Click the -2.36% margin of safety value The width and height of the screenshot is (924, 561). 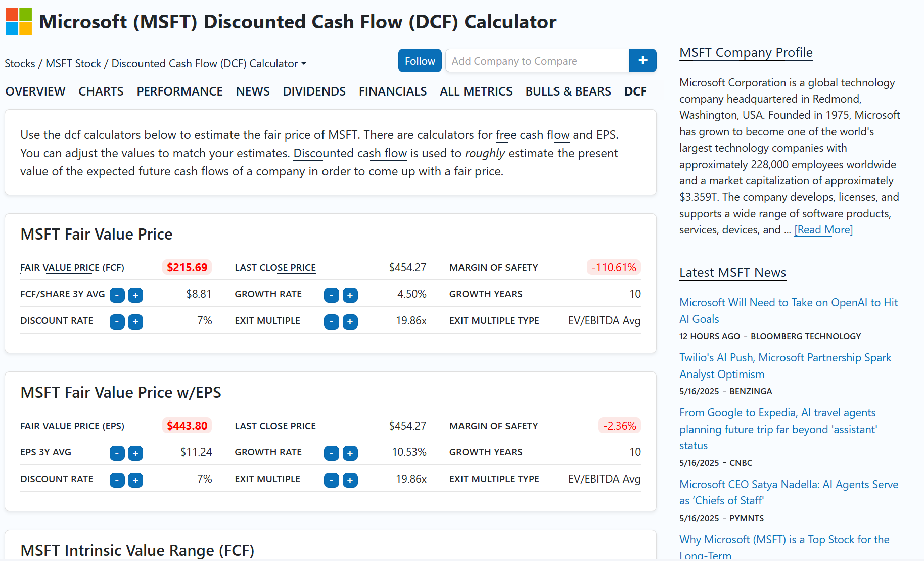coord(620,426)
